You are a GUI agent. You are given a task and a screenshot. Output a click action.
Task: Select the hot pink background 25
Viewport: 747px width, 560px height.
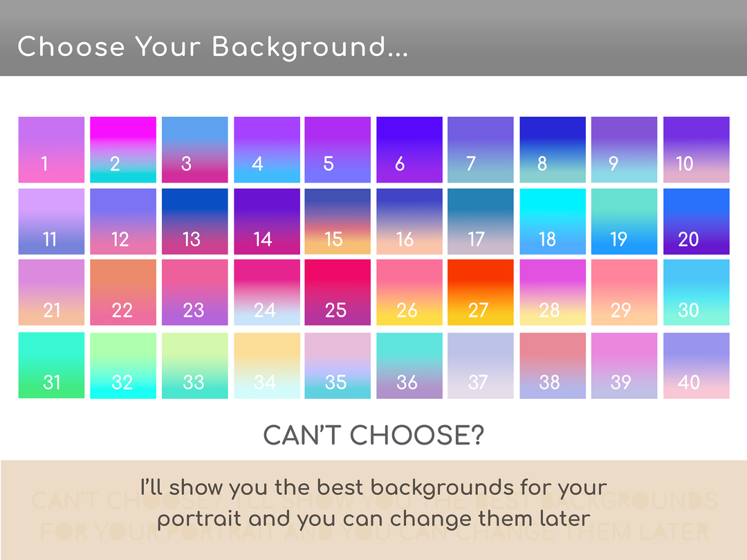[x=338, y=292]
